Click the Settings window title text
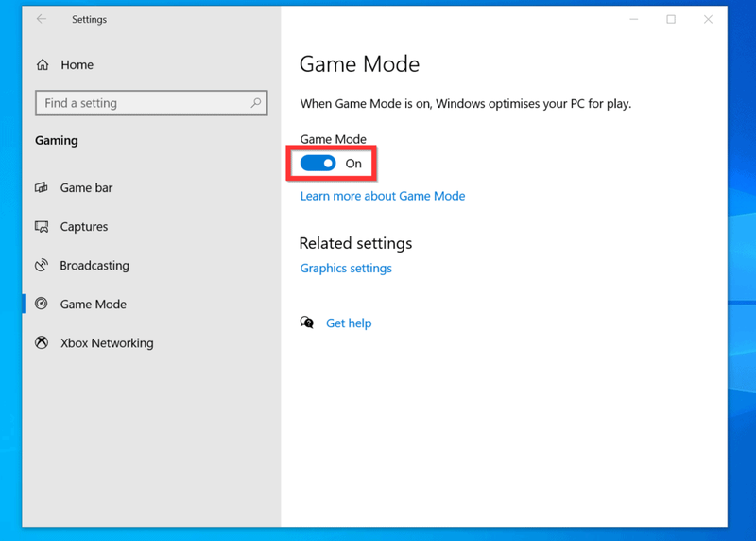The width and height of the screenshot is (756, 541). coord(89,19)
